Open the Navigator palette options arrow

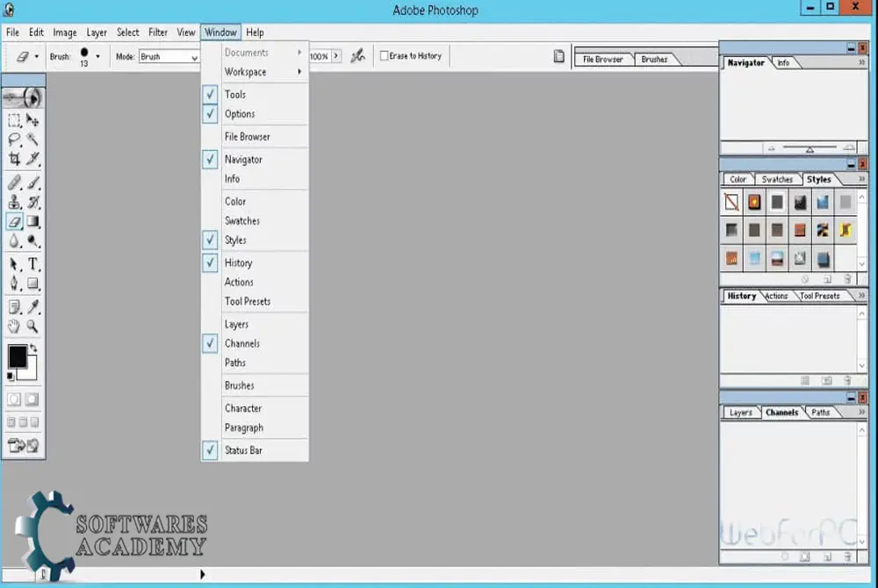[862, 62]
